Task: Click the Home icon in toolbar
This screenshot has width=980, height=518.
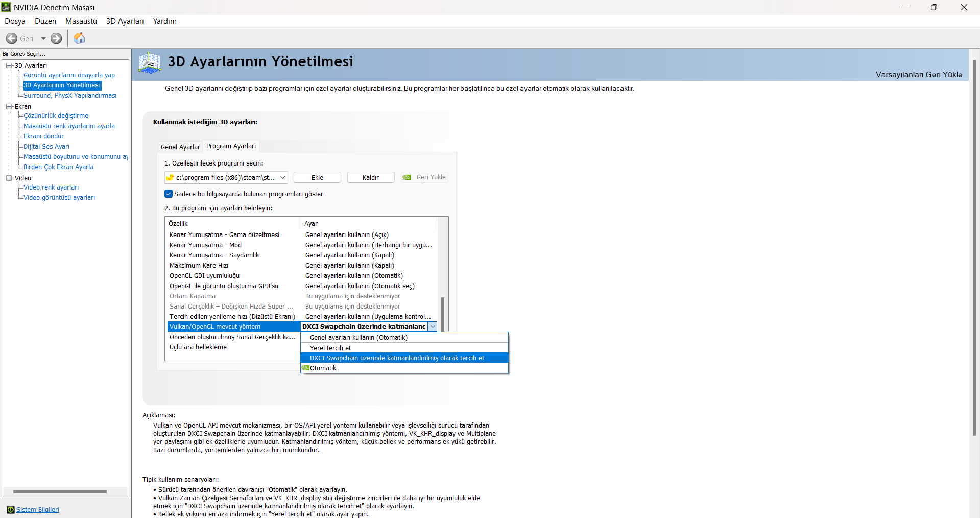Action: pos(79,38)
